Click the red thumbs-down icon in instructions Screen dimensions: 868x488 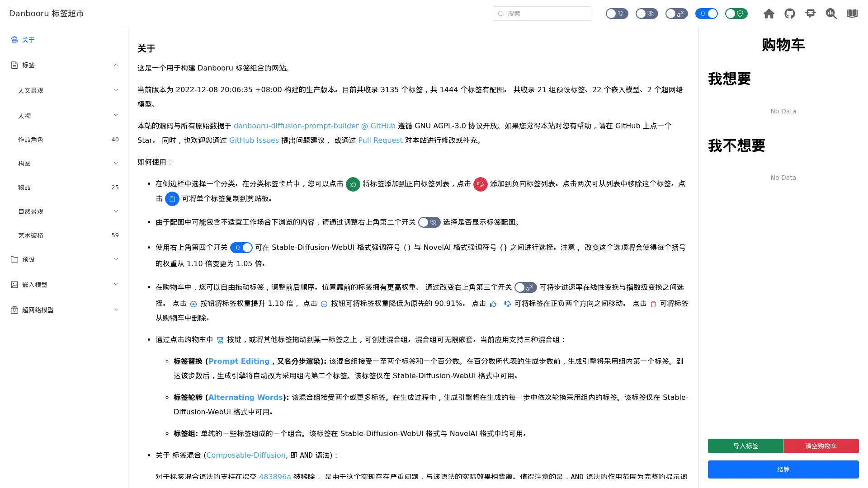(480, 184)
